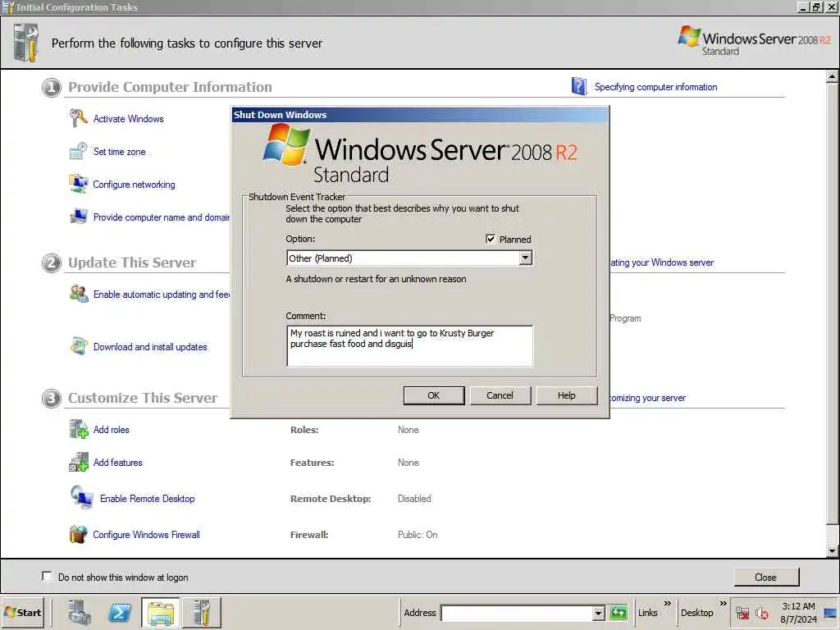
Task: Click the Desktop toolbar label
Action: pos(696,612)
